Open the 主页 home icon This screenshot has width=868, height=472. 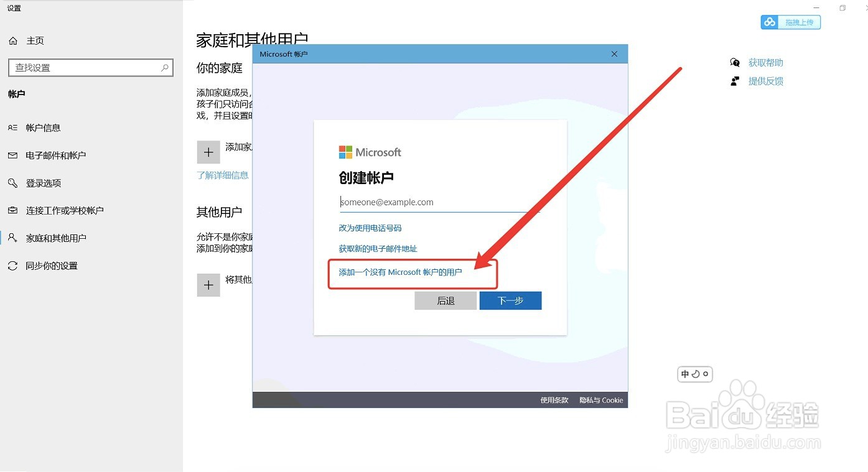(x=13, y=41)
